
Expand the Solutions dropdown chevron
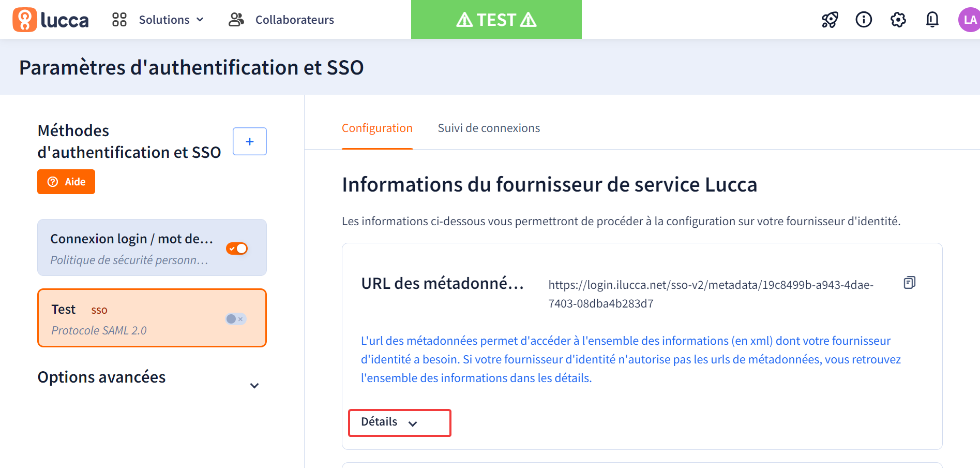[200, 20]
